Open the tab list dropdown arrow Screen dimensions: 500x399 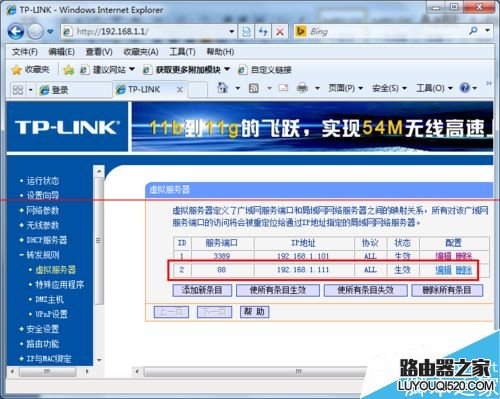pos(30,90)
